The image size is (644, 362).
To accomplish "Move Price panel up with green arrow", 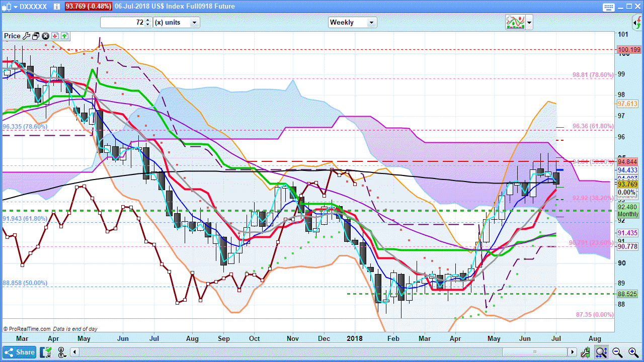I will tap(65, 36).
